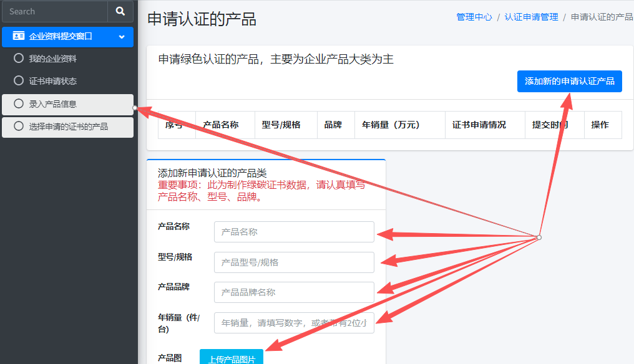Click the 产品型号/规格 input field
This screenshot has width=634, height=364.
(294, 262)
